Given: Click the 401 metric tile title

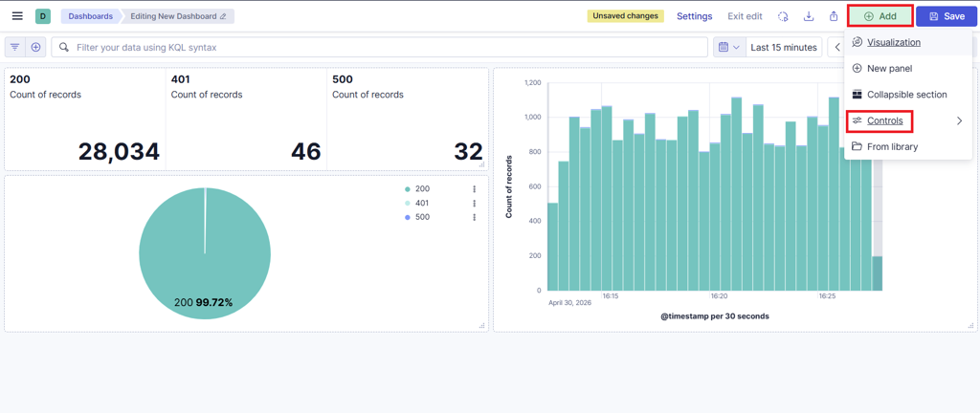Looking at the screenshot, I should click(181, 79).
